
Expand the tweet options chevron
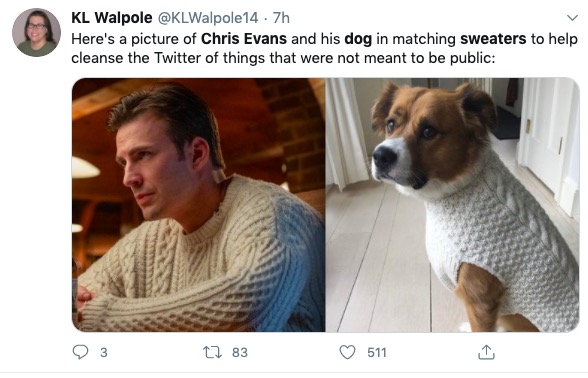pos(572,18)
